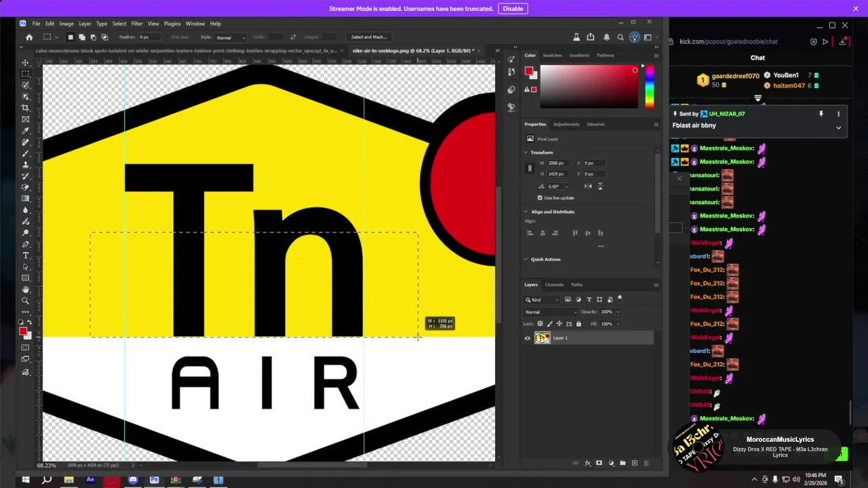868x488 pixels.
Task: Click Add to selection mode icon
Action: (x=81, y=37)
